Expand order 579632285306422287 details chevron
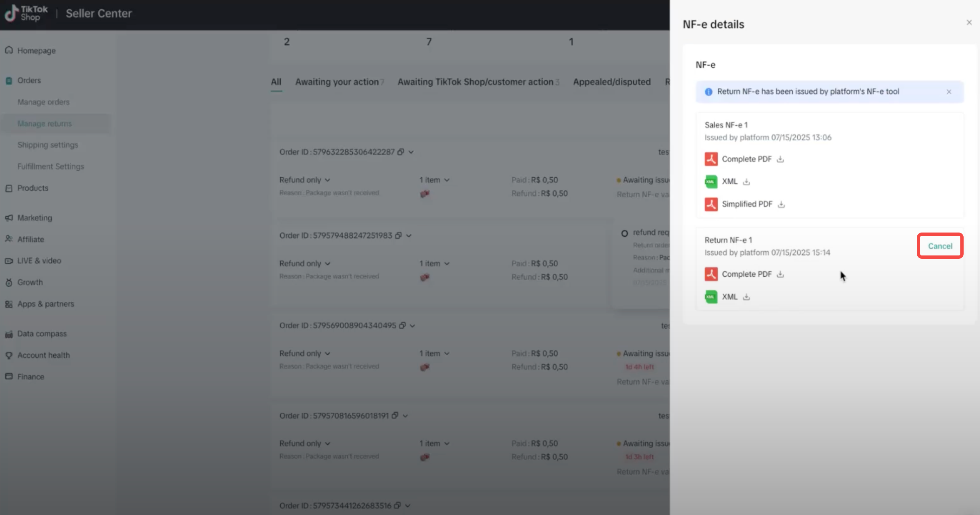This screenshot has height=515, width=980. click(x=411, y=152)
